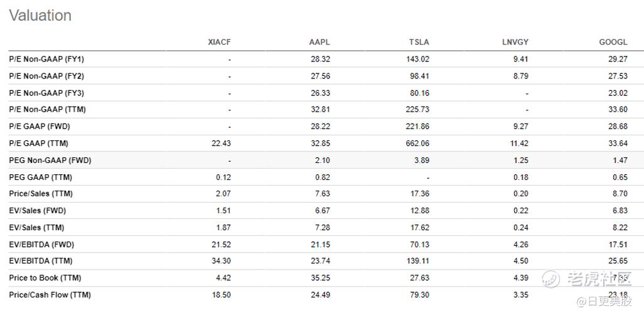Open the EV/EBITDA (FWD) row label
The width and height of the screenshot is (644, 316).
[x=41, y=245]
